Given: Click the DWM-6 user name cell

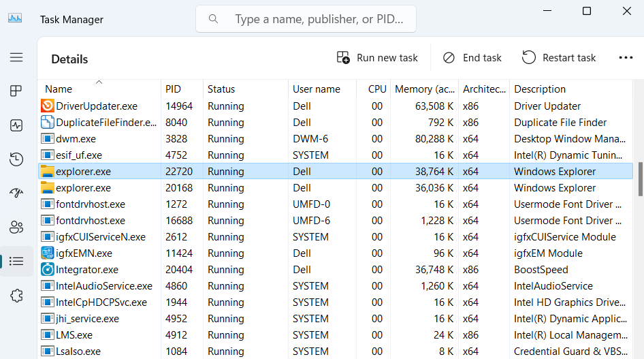Looking at the screenshot, I should [x=310, y=139].
